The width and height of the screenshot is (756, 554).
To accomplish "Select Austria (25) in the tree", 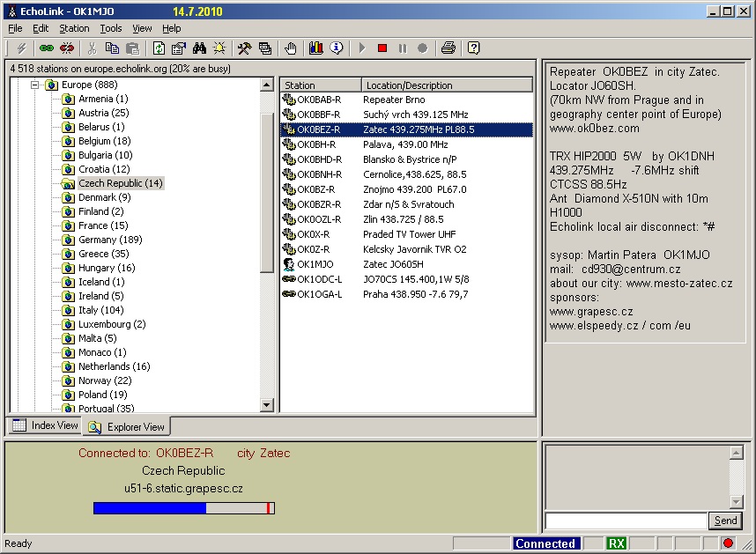I will [104, 113].
